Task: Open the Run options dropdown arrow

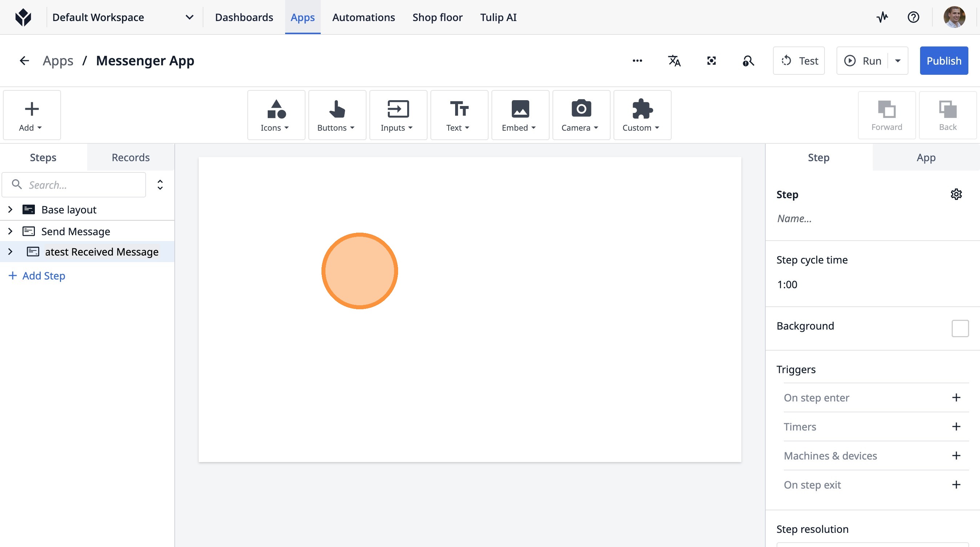Action: (898, 61)
